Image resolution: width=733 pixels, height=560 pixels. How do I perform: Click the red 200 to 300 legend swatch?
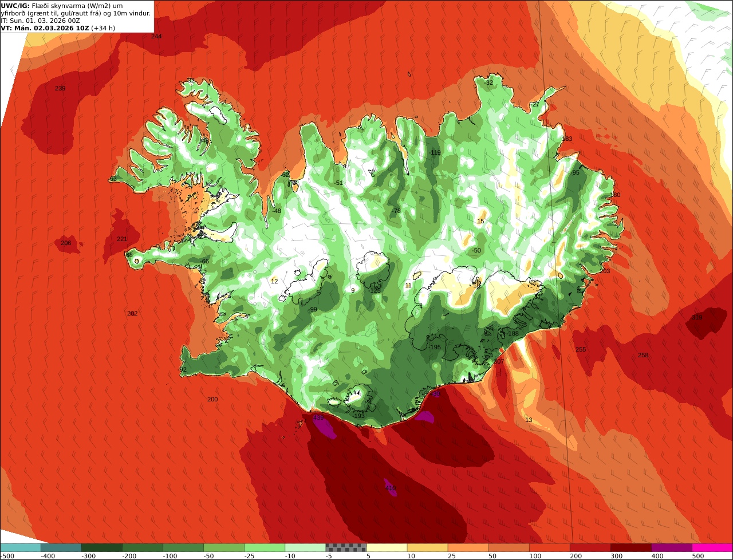click(590, 548)
